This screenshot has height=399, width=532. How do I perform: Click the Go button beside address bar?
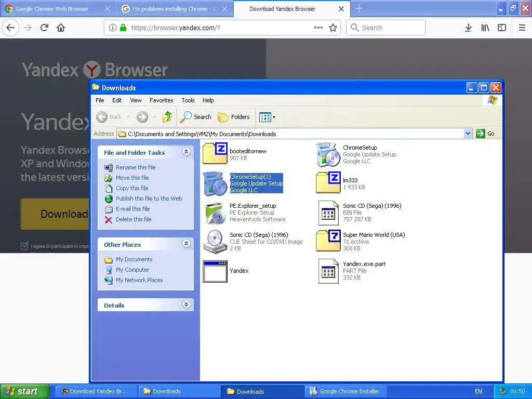[486, 134]
